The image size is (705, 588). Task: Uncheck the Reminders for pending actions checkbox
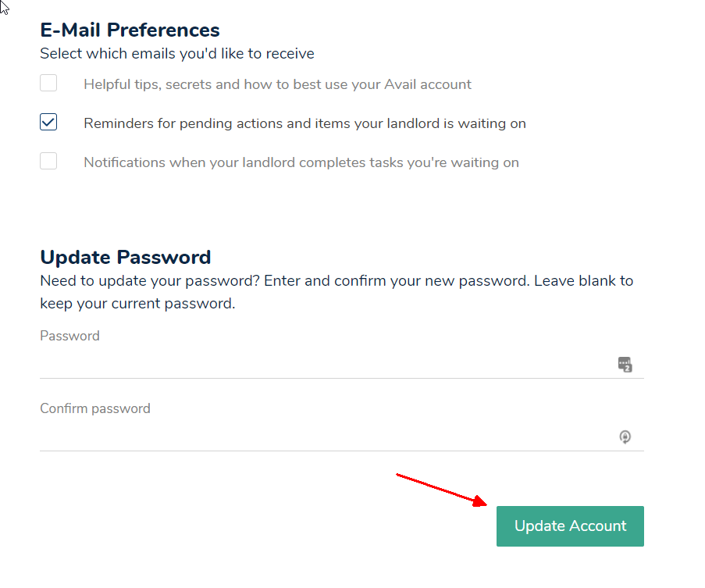48,123
